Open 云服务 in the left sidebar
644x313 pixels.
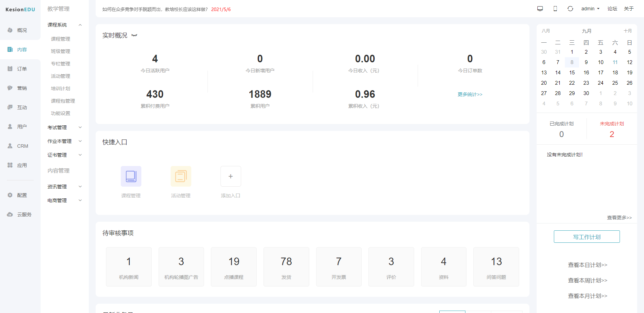click(20, 215)
